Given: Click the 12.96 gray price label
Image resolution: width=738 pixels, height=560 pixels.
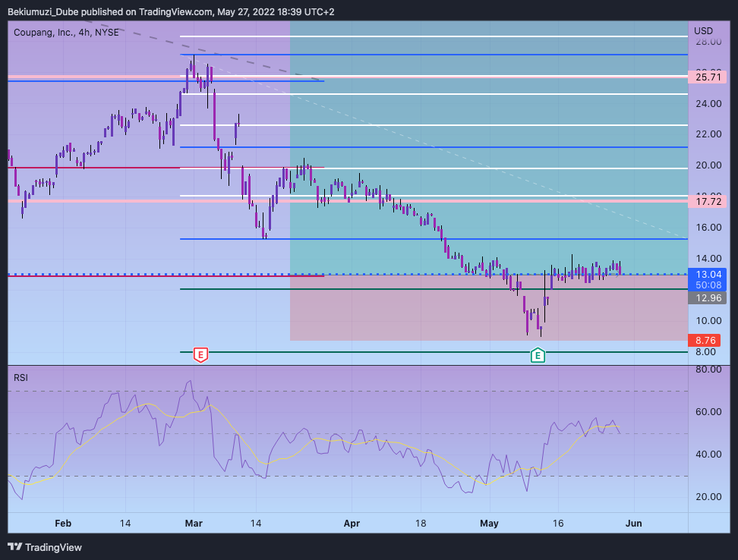Looking at the screenshot, I should pyautogui.click(x=708, y=298).
